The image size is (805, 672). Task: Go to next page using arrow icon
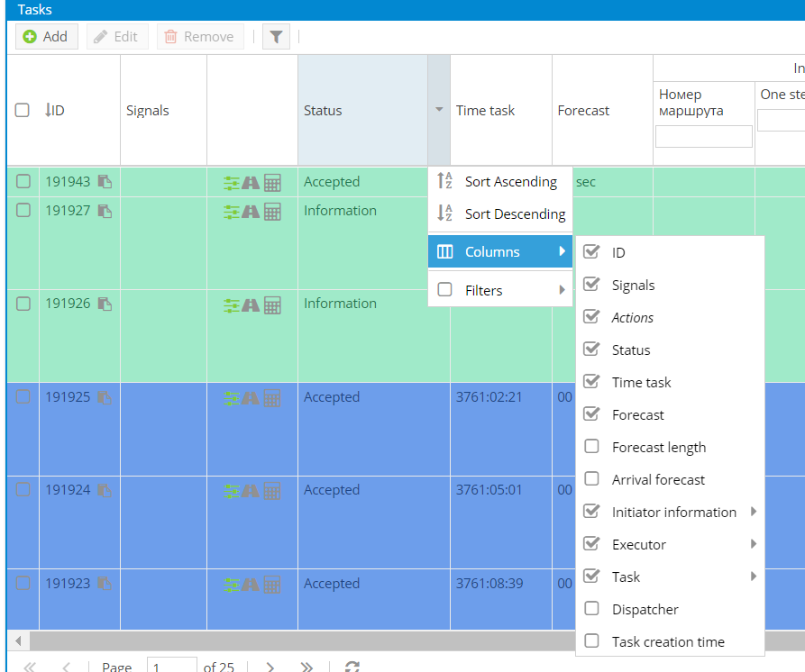(270, 667)
